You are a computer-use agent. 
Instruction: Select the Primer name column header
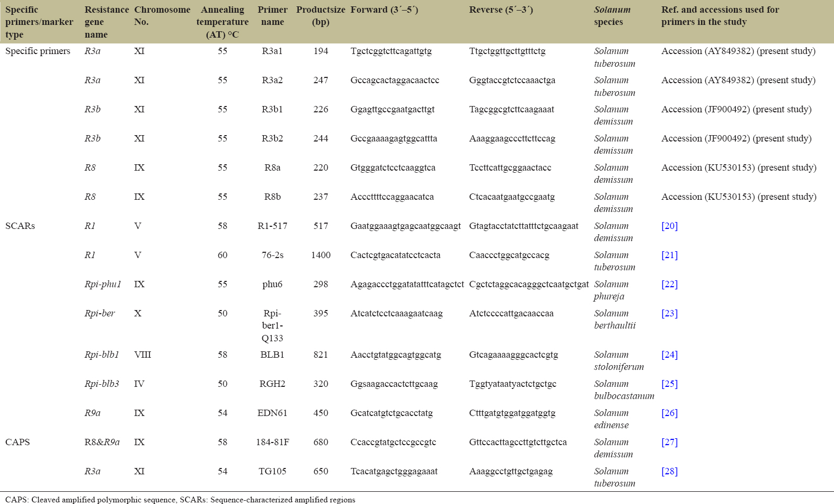pyautogui.click(x=272, y=16)
